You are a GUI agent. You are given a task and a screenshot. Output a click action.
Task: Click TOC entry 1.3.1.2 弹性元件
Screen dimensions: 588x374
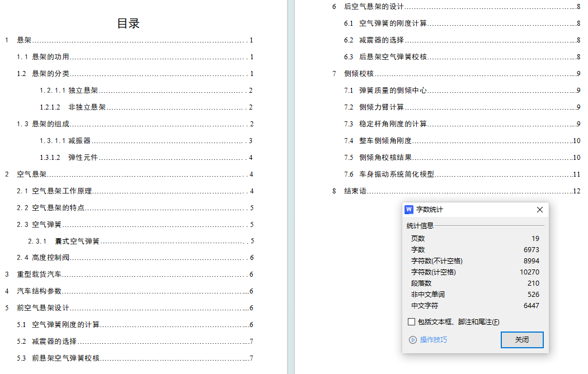(x=146, y=158)
